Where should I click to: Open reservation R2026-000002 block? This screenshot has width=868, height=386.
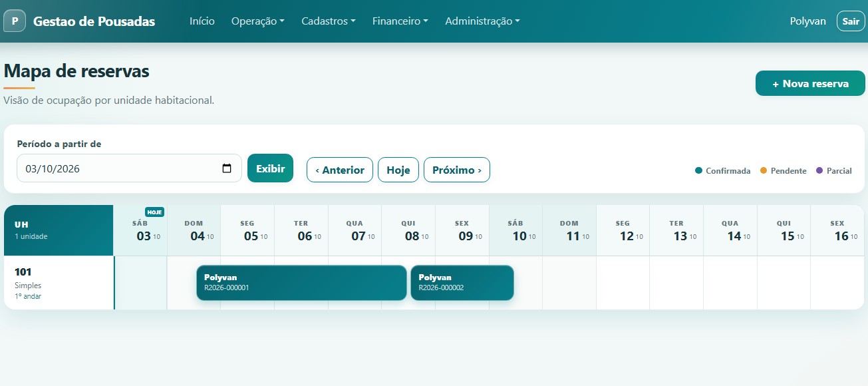click(x=462, y=283)
